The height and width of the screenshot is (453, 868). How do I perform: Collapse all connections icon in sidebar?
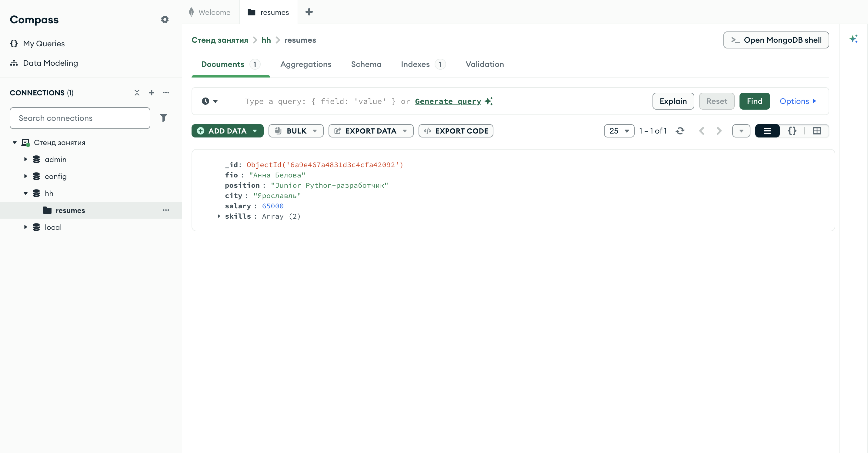tap(137, 93)
